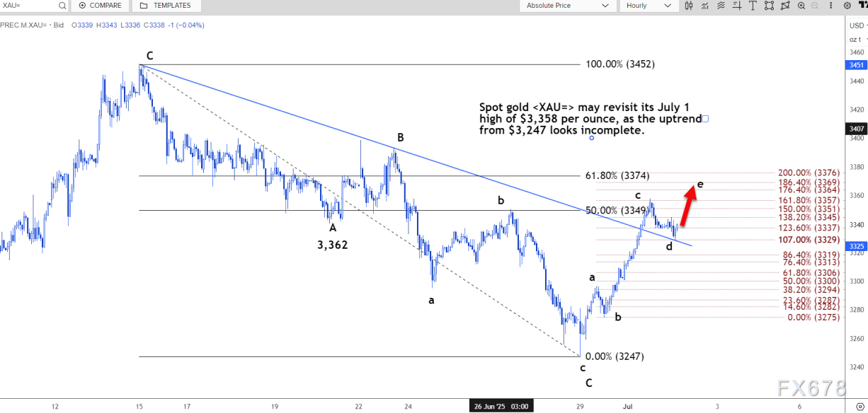The height and width of the screenshot is (413, 868).
Task: Open the USD currency dropdown
Action: 857,25
